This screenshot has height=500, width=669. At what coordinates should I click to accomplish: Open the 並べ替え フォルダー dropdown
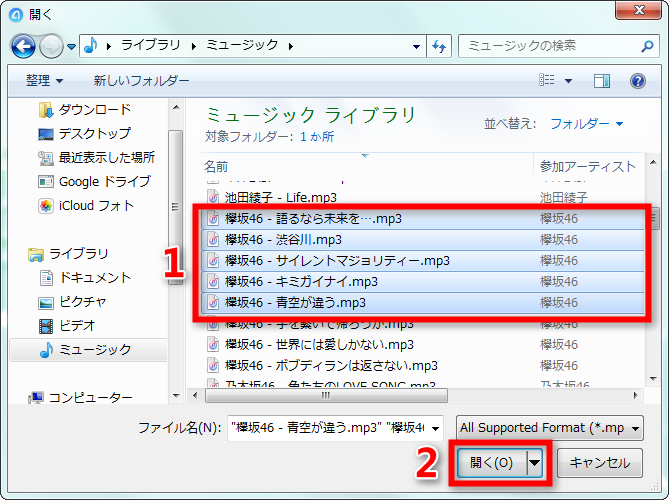[587, 124]
